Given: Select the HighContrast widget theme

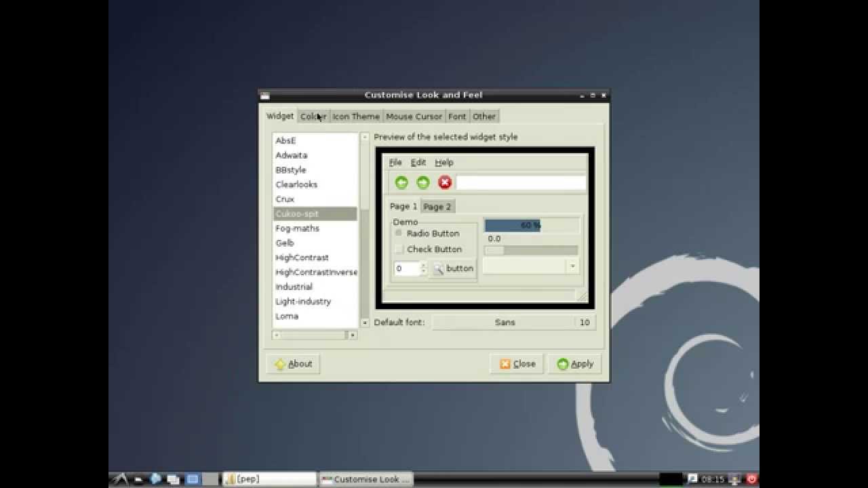Looking at the screenshot, I should tap(315, 258).
